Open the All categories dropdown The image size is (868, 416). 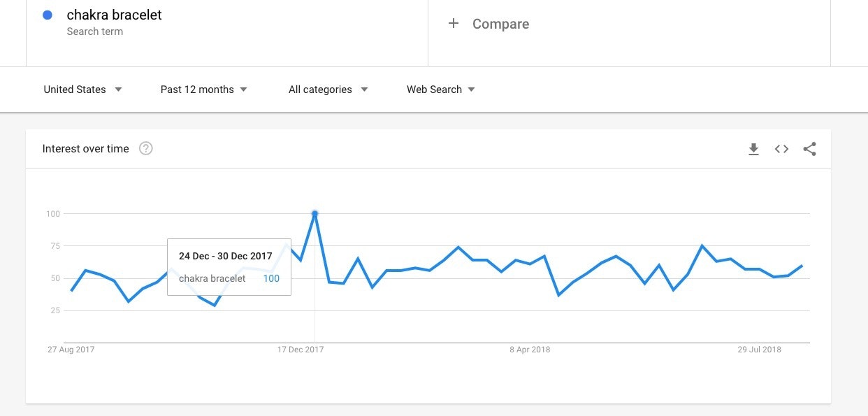pyautogui.click(x=328, y=89)
